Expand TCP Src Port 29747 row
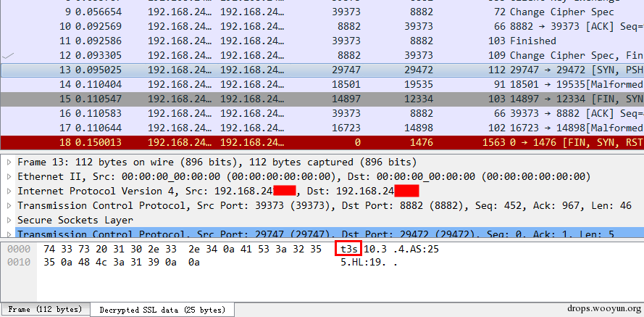 click(x=9, y=233)
